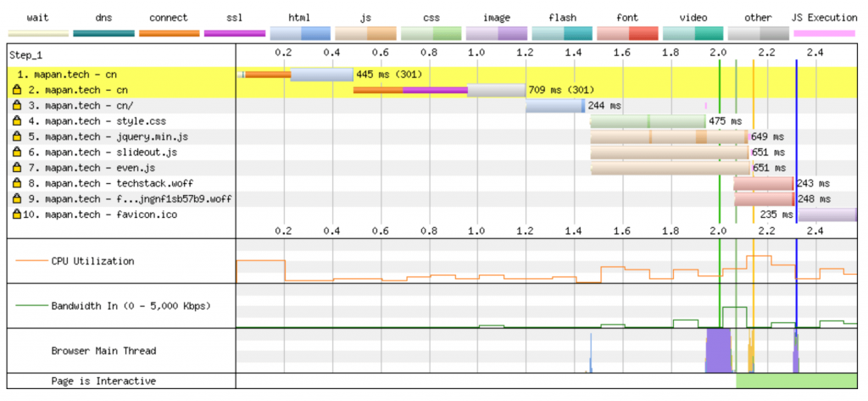Click the lock icon beside even.js
Screen dimensions: 868x401
click(17, 167)
